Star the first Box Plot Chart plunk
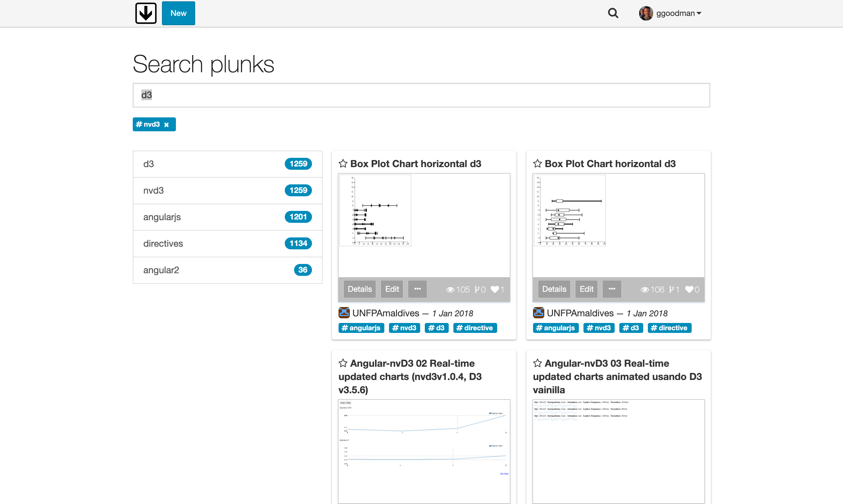The image size is (843, 504). coord(343,164)
